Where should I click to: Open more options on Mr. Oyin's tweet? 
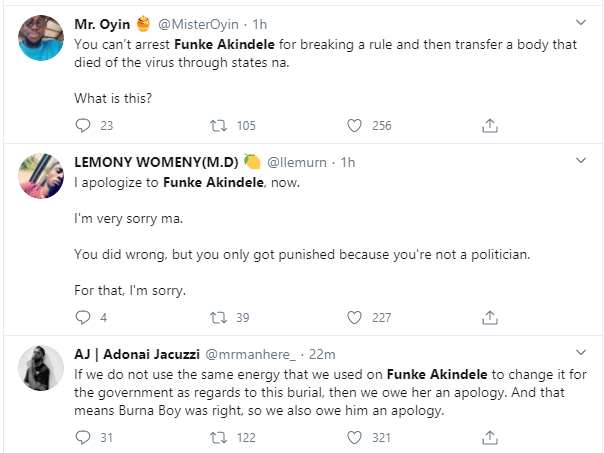click(x=582, y=22)
